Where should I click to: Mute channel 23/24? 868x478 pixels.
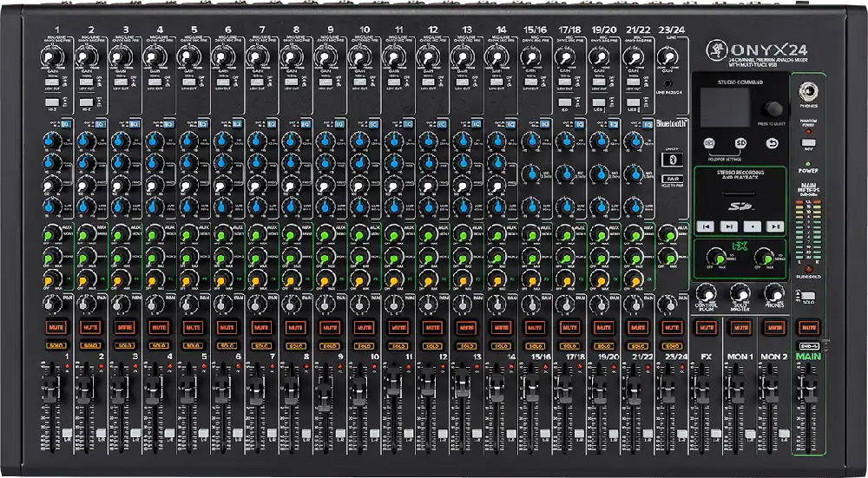pyautogui.click(x=672, y=327)
